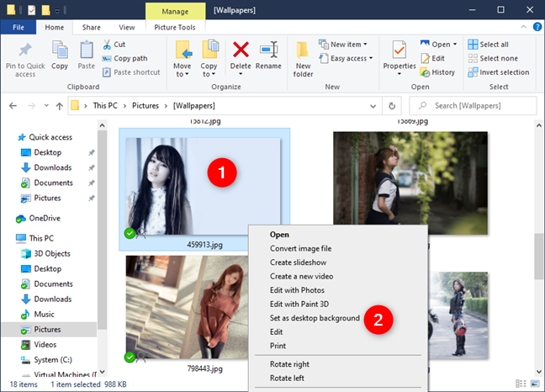Expand the New item dropdown

click(x=346, y=44)
